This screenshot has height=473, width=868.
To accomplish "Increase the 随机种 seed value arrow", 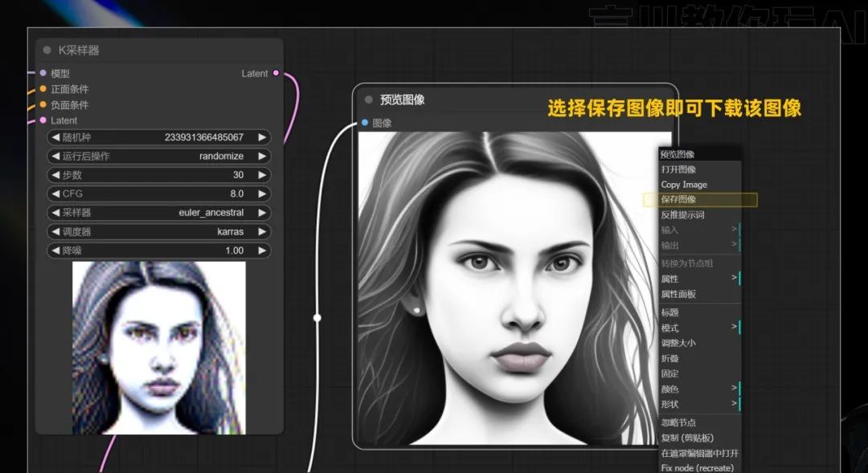I will tap(262, 137).
